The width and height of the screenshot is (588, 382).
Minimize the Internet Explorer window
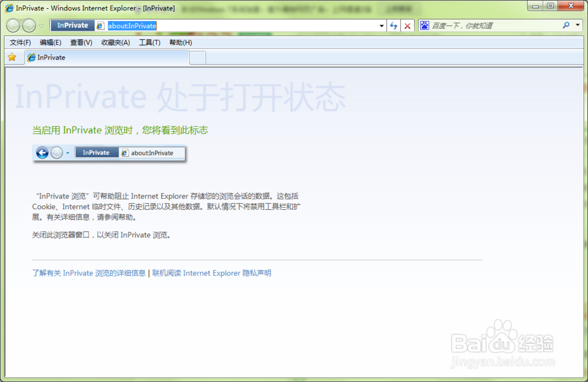tap(536, 6)
